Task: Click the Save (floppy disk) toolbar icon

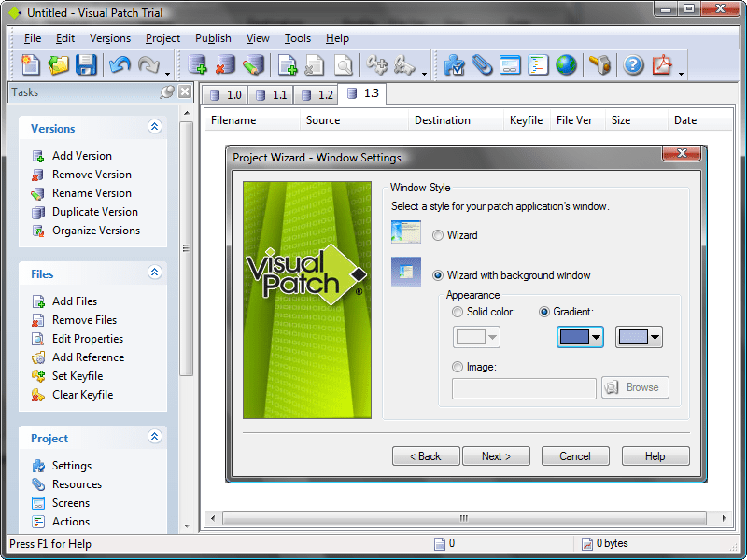Action: tap(86, 64)
